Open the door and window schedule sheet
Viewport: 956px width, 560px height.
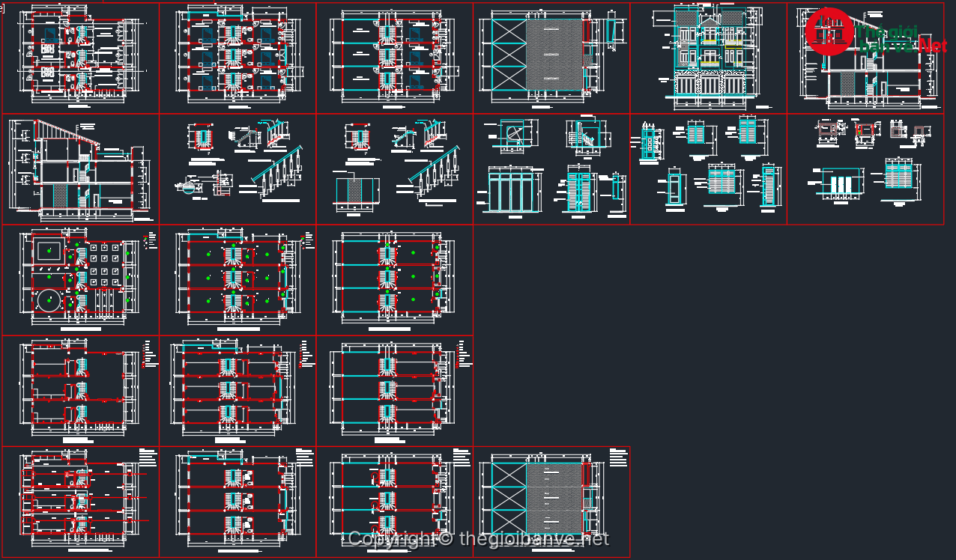pyautogui.click(x=708, y=169)
